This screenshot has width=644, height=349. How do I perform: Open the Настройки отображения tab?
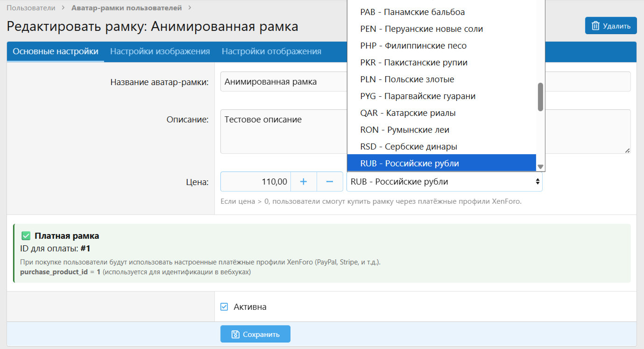click(271, 51)
